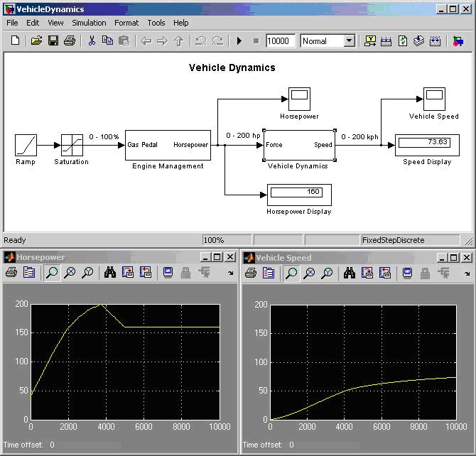The width and height of the screenshot is (476, 456).
Task: Save the model using the floppy disk icon
Action: 53,41
